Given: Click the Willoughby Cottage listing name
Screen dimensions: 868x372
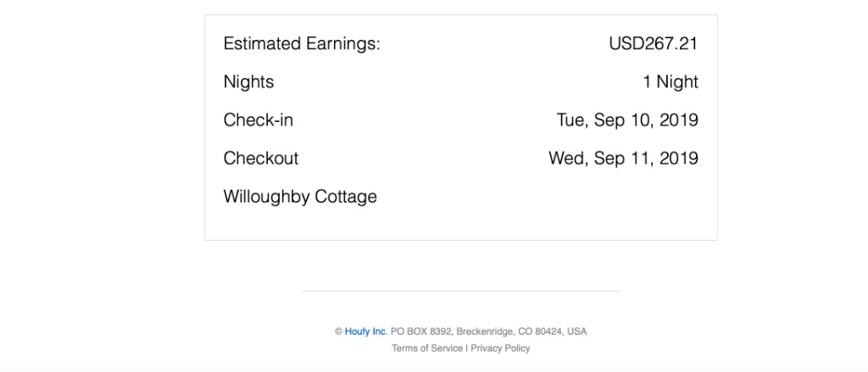Looking at the screenshot, I should (299, 197).
